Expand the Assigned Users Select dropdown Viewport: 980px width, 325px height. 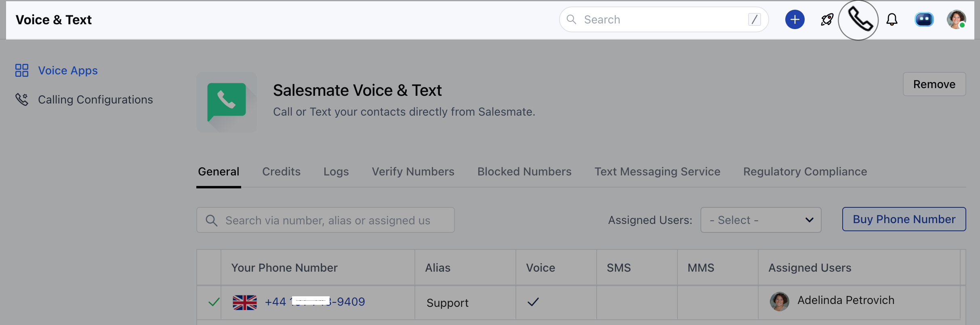tap(761, 220)
